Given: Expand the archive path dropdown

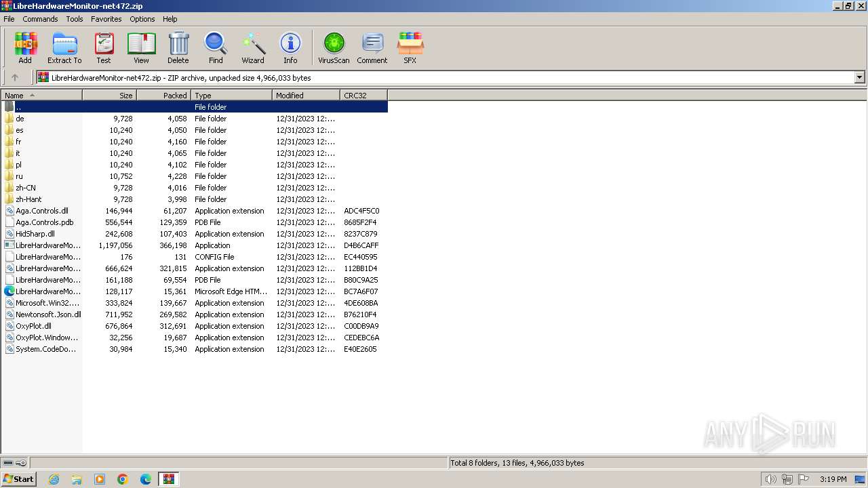Looking at the screenshot, I should point(860,78).
